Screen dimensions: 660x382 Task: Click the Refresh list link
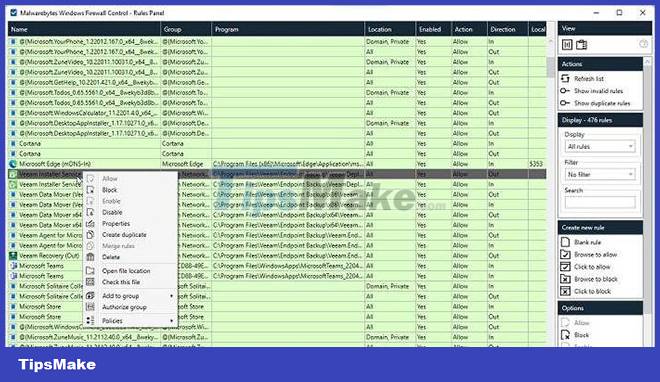tap(589, 79)
